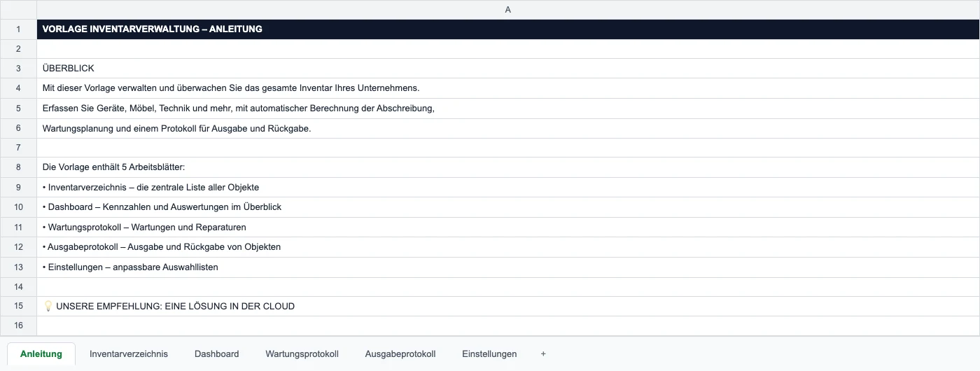The width and height of the screenshot is (980, 371).
Task: Select row 14 header
Action: click(x=18, y=286)
